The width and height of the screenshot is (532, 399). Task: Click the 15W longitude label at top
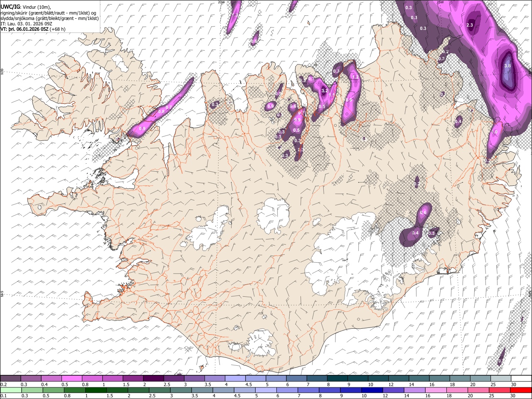click(x=440, y=2)
